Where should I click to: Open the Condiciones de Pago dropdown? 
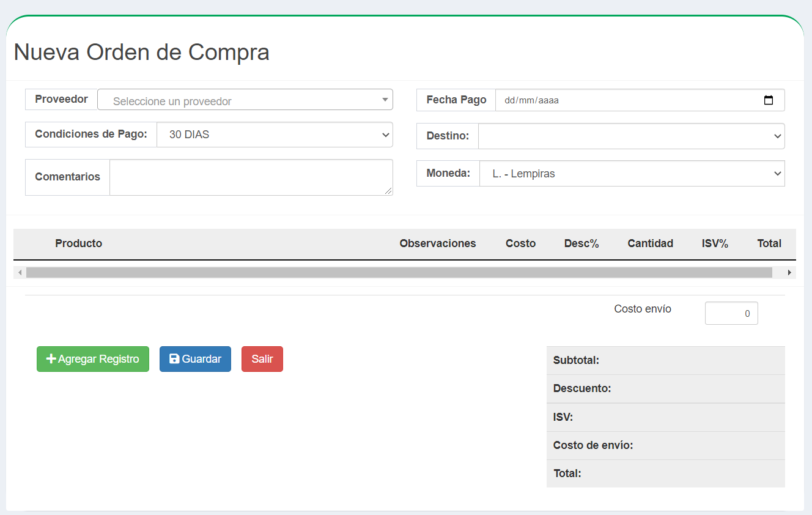[275, 135]
